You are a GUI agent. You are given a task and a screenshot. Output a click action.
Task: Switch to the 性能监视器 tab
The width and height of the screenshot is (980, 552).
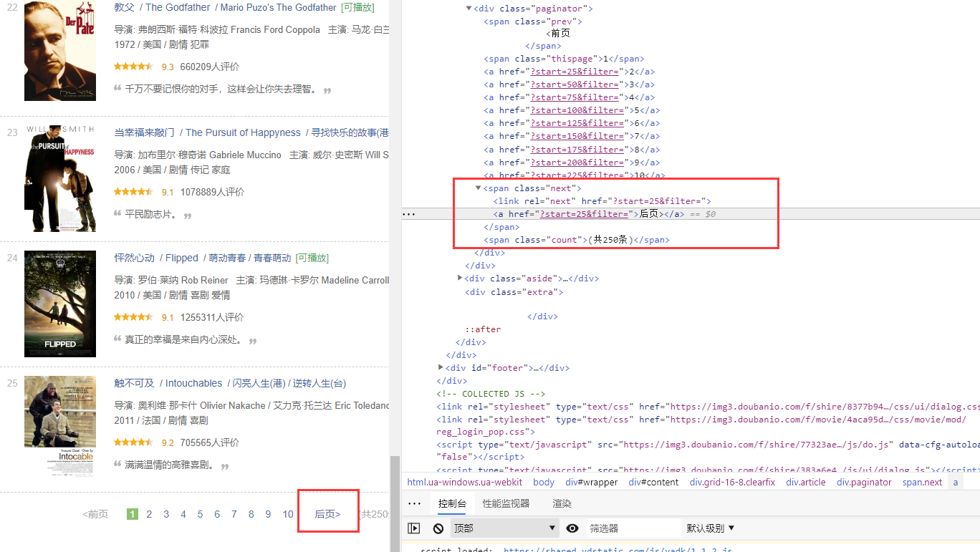(506, 503)
